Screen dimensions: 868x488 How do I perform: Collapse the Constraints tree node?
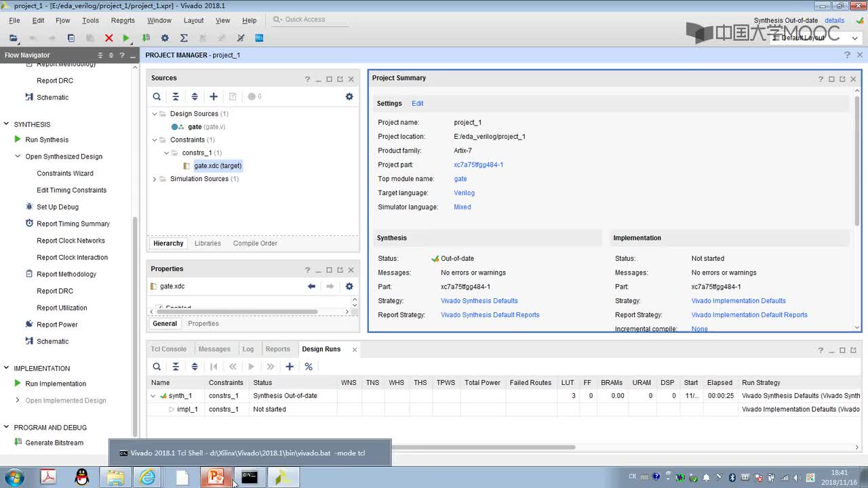pyautogui.click(x=155, y=140)
